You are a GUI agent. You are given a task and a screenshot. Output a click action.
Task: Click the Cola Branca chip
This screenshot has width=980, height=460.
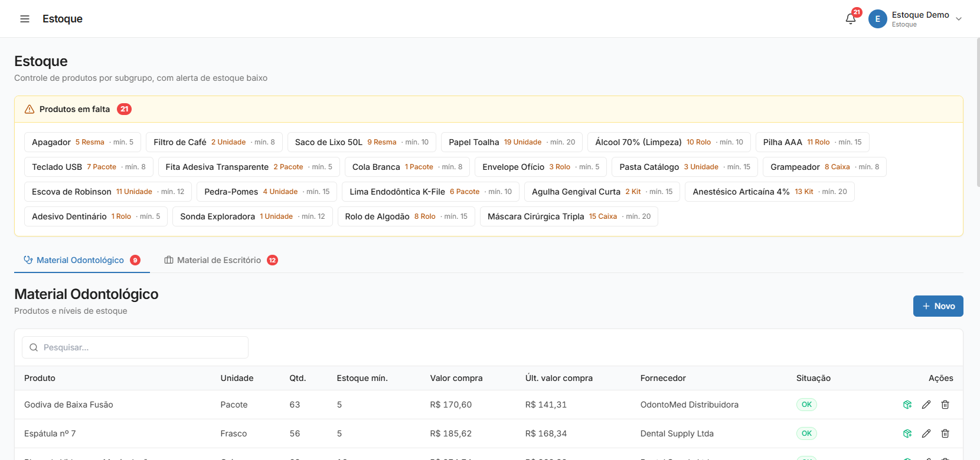click(x=407, y=167)
